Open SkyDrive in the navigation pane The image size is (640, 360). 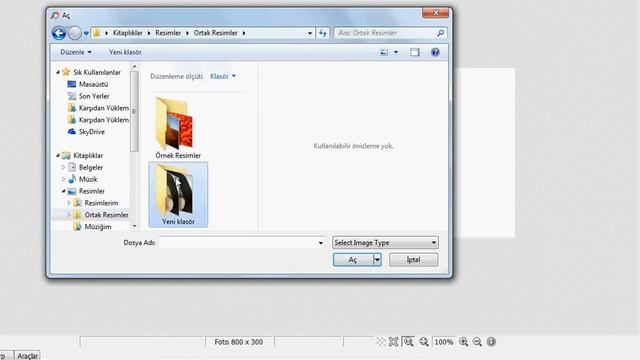[x=92, y=131]
